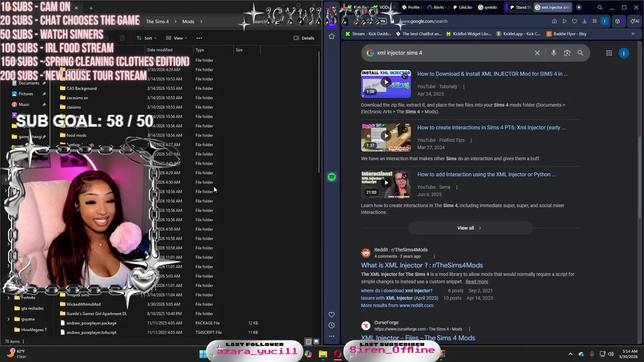The width and height of the screenshot is (644, 362).
Task: Open Opera from the taskbar
Action: coord(338,354)
